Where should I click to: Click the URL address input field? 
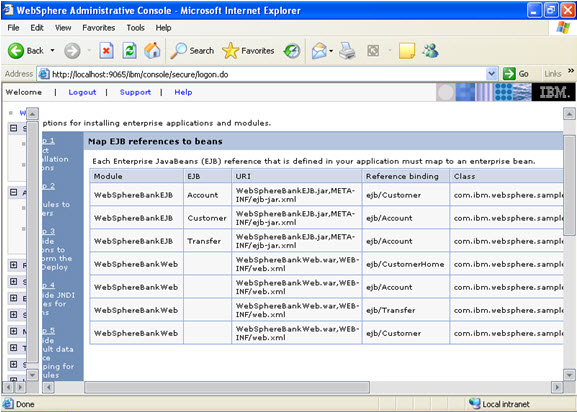tap(268, 74)
